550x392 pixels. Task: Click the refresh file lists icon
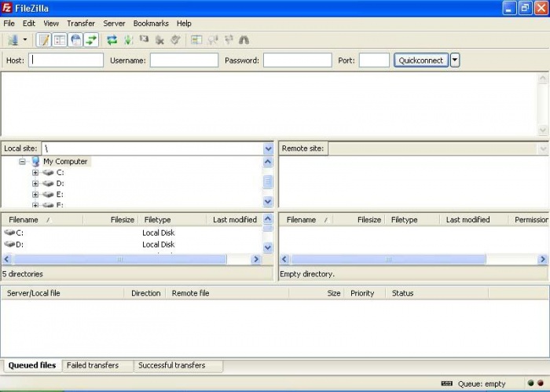tap(112, 39)
